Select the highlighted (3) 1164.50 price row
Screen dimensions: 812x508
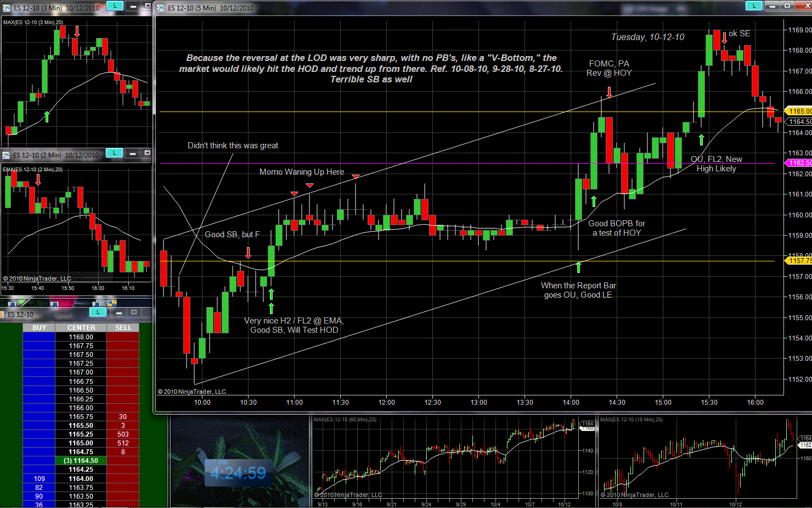[x=81, y=461]
